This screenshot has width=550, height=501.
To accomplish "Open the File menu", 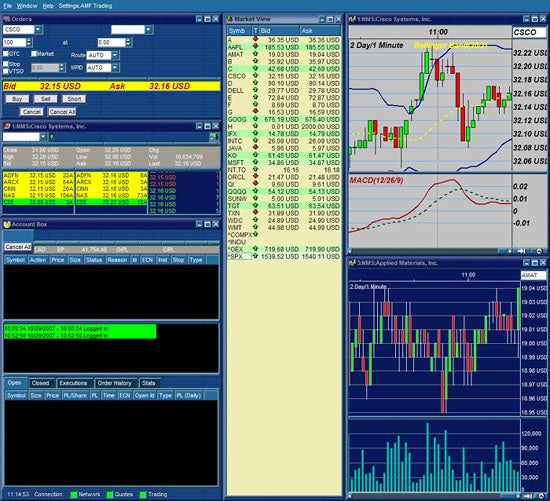I will pos(7,6).
